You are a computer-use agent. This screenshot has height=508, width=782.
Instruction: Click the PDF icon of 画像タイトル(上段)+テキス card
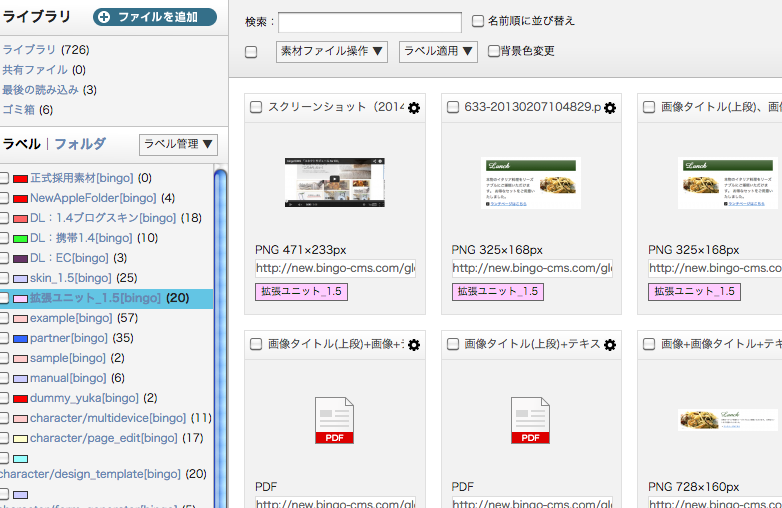530,420
